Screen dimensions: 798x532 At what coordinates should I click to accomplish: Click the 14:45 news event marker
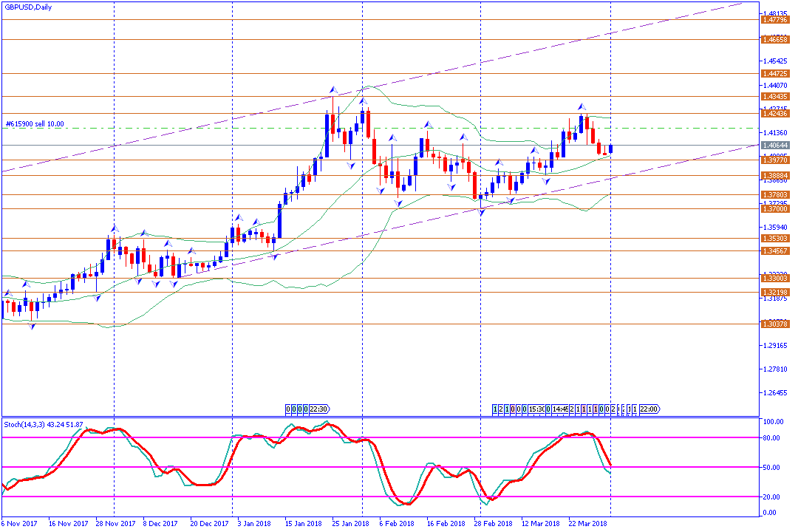pyautogui.click(x=560, y=409)
